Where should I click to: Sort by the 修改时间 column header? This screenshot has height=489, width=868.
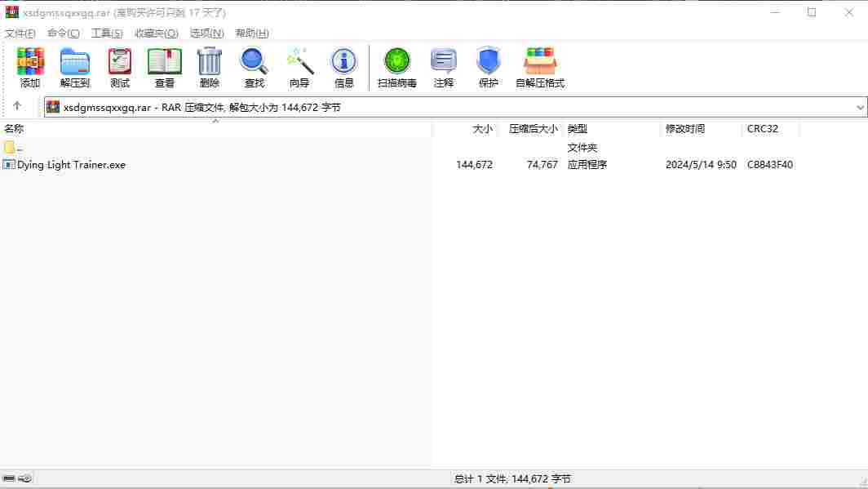pyautogui.click(x=684, y=128)
